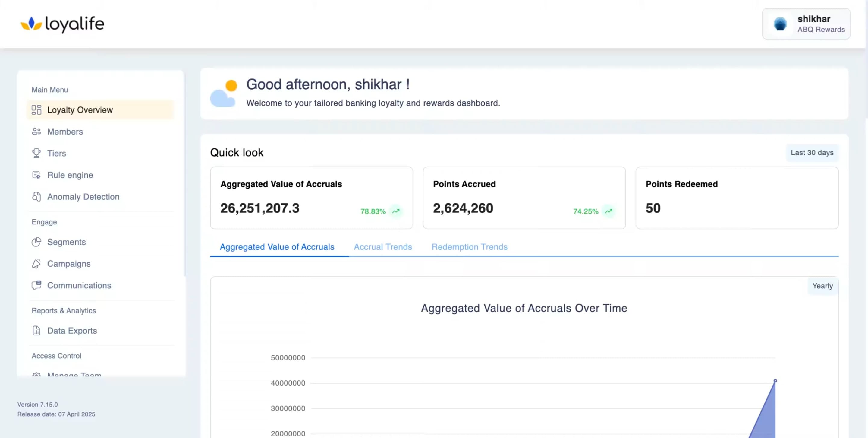This screenshot has height=438, width=868.
Task: Click the Points Redeemed card
Action: [x=737, y=198]
